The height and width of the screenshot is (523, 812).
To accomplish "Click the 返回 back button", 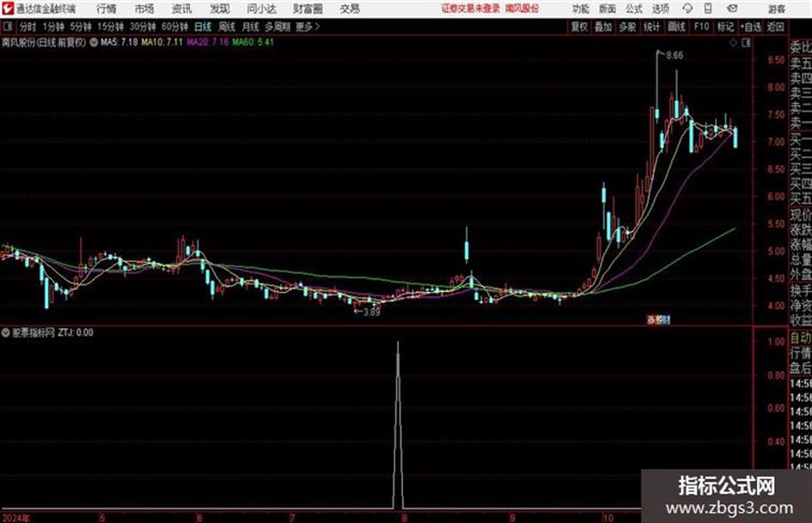I will tap(775, 27).
